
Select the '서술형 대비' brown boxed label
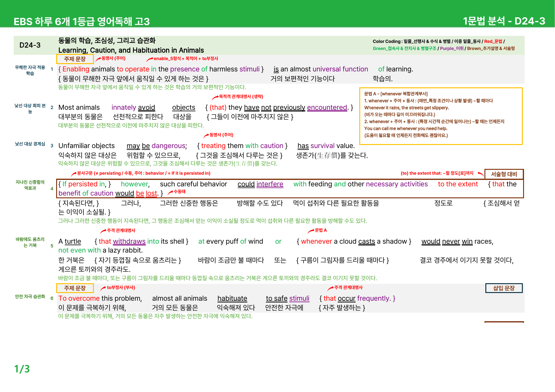pyautogui.click(x=504, y=174)
